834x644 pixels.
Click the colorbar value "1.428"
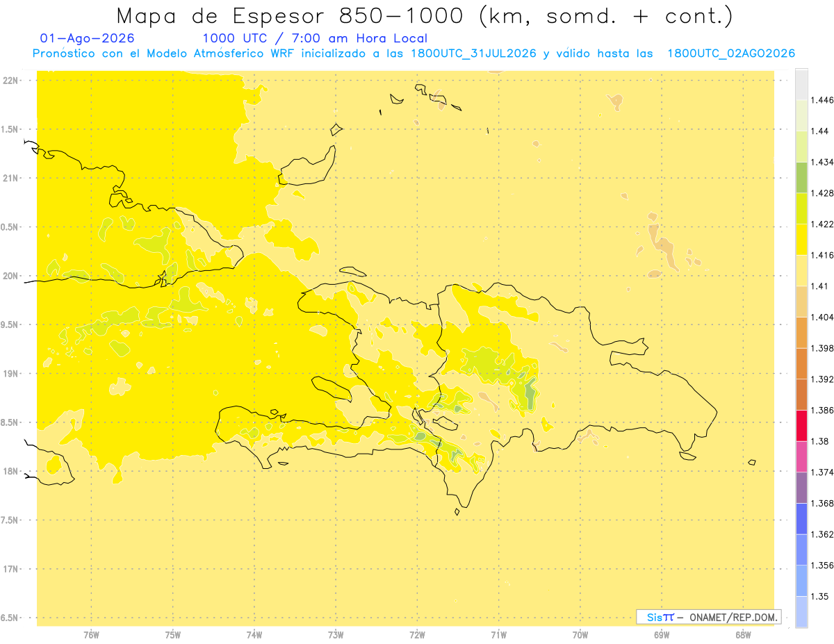coord(822,193)
